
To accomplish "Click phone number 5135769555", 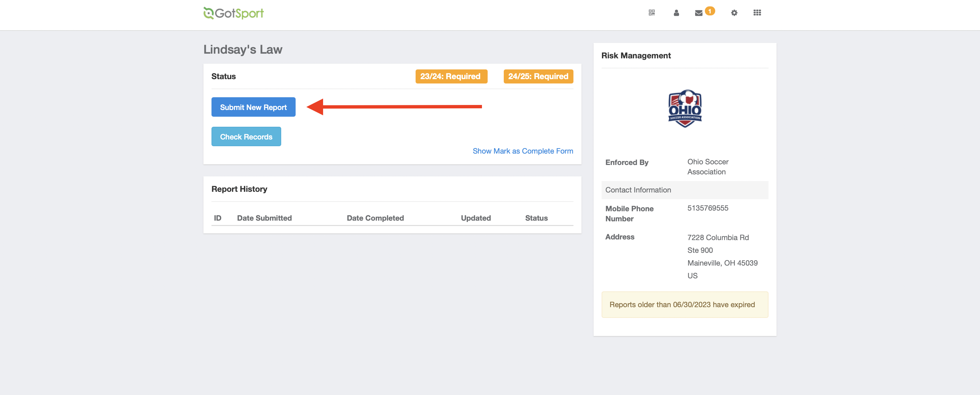I will [x=708, y=208].
